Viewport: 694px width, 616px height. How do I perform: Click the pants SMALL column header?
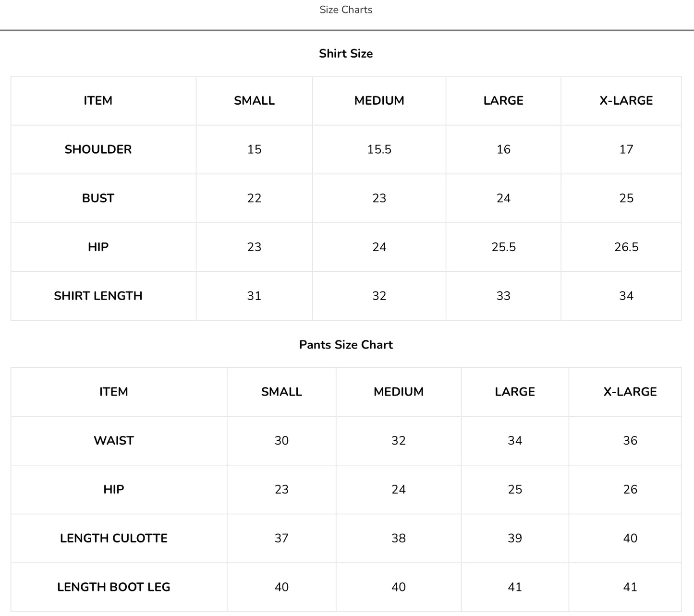281,392
